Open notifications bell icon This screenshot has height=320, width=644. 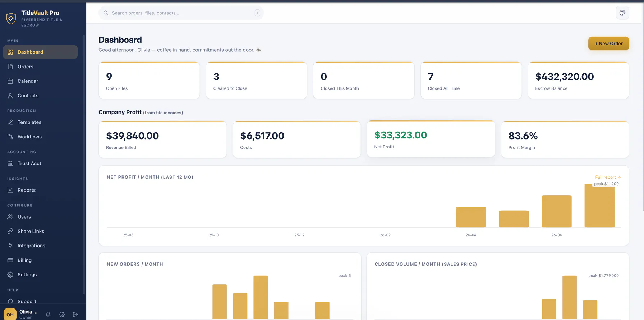pos(48,315)
